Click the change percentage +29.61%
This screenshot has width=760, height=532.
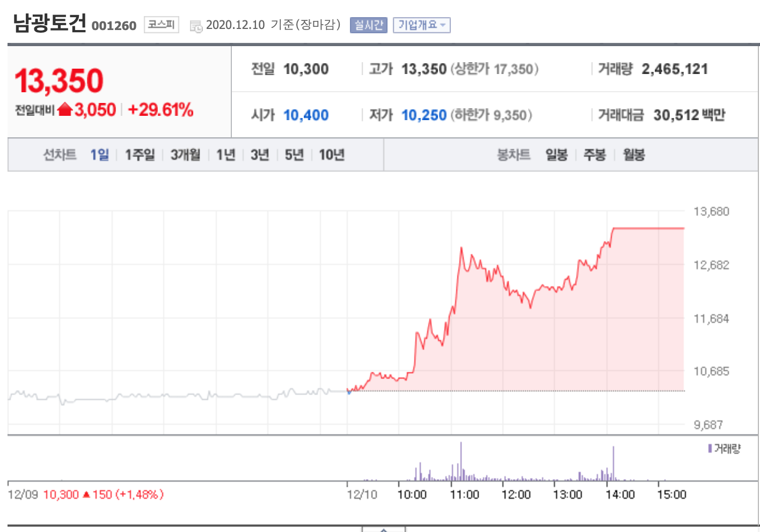click(160, 110)
